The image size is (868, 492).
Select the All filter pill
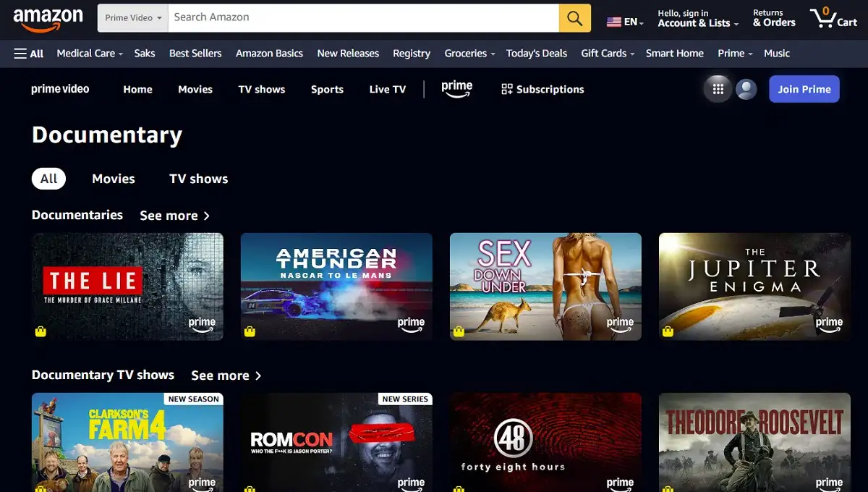coord(48,179)
